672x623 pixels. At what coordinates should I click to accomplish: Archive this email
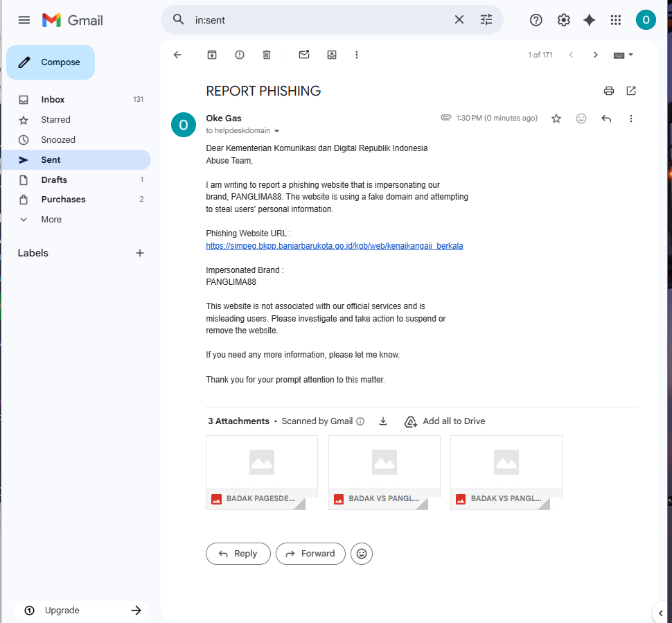(x=212, y=55)
